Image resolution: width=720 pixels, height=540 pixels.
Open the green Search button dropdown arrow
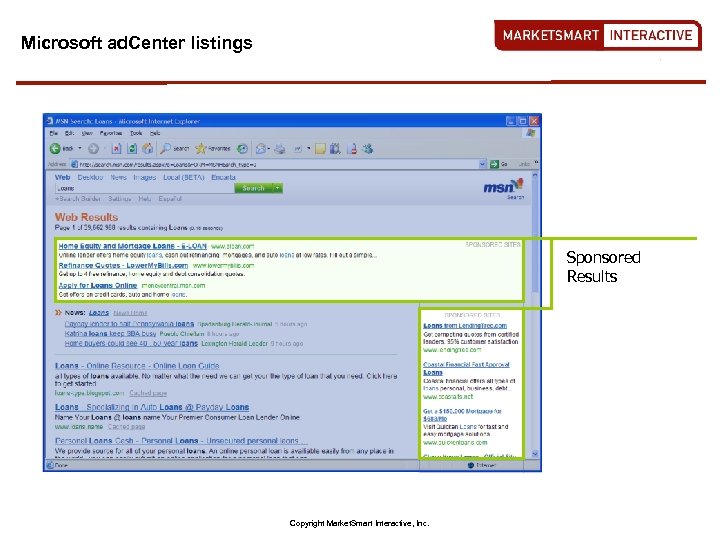277,188
